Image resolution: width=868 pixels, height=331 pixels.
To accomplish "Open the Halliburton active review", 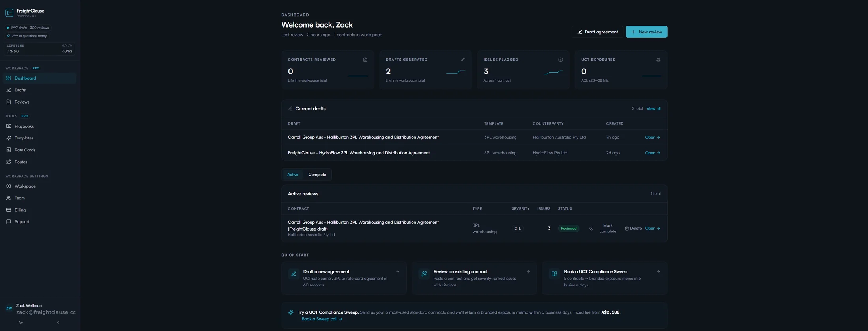I will (653, 228).
